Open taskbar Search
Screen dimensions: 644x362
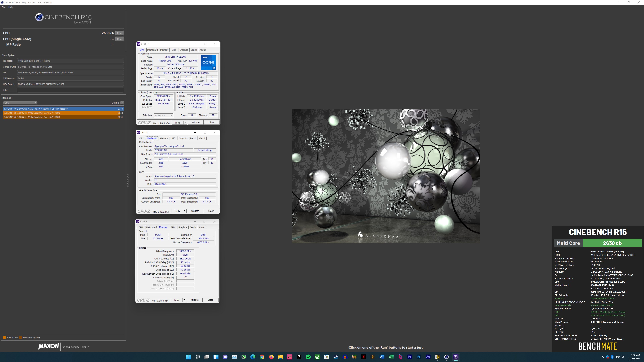coord(198,357)
